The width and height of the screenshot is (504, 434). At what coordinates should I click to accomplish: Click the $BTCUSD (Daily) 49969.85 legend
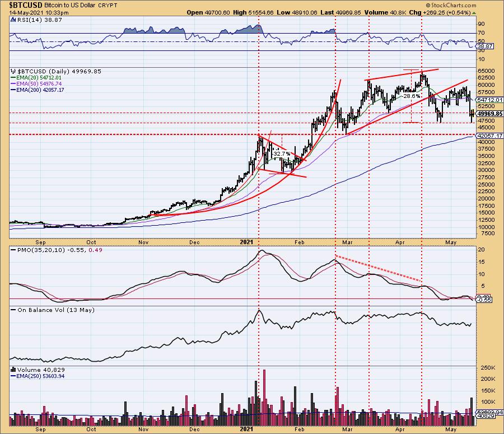coord(59,71)
